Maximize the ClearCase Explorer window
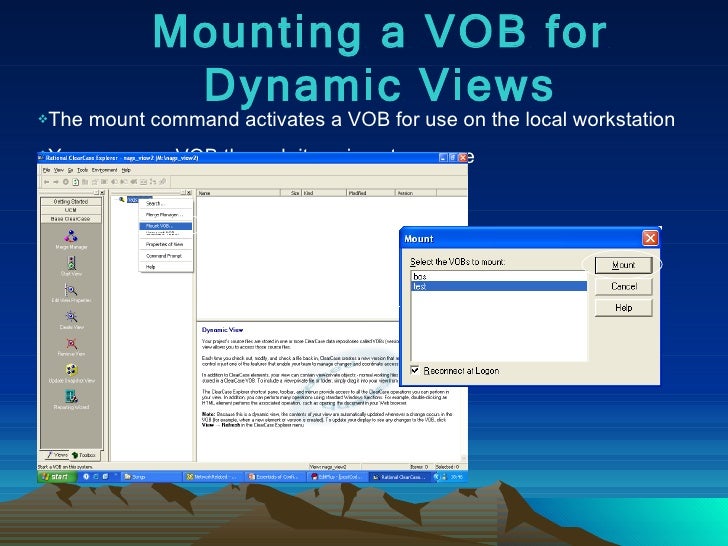Viewport: 728px width, 546px height. pyautogui.click(x=453, y=158)
